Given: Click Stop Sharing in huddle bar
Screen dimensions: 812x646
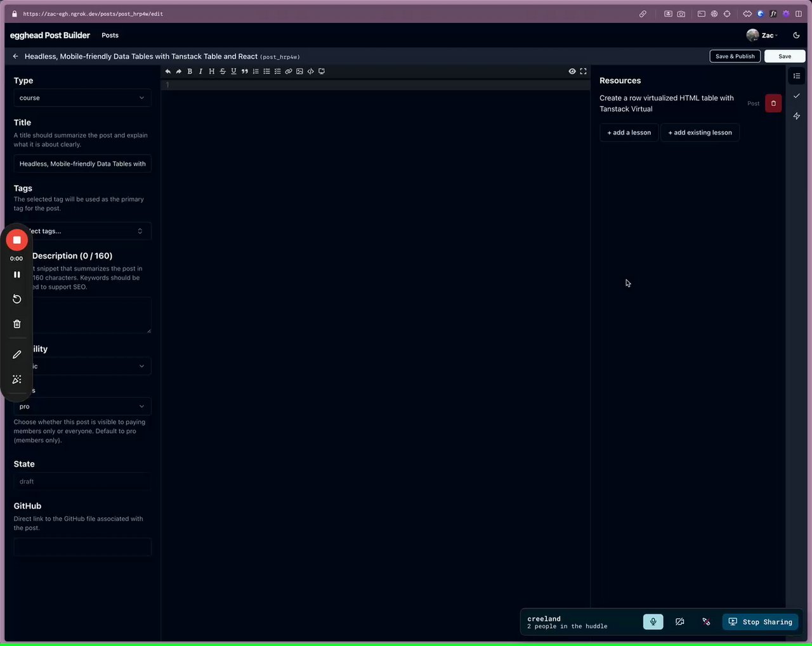Looking at the screenshot, I should click(x=760, y=622).
